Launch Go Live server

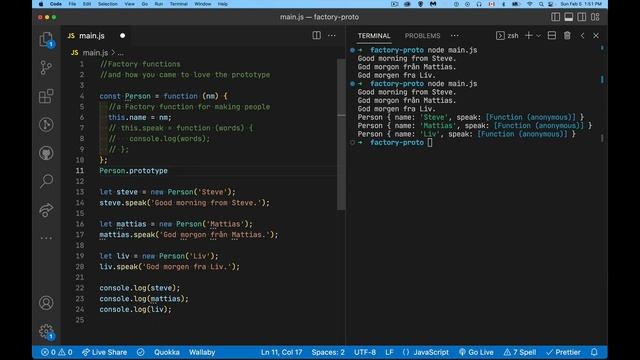(476, 352)
